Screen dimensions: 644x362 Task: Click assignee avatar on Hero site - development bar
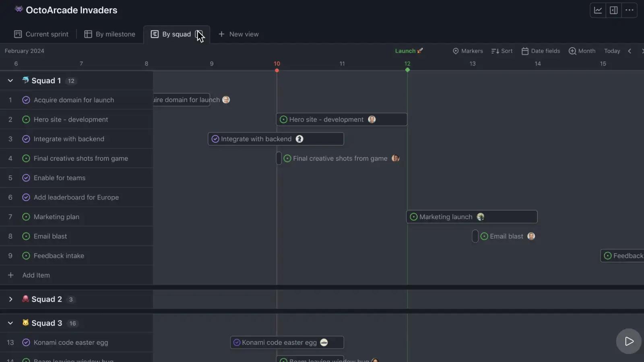[372, 119]
